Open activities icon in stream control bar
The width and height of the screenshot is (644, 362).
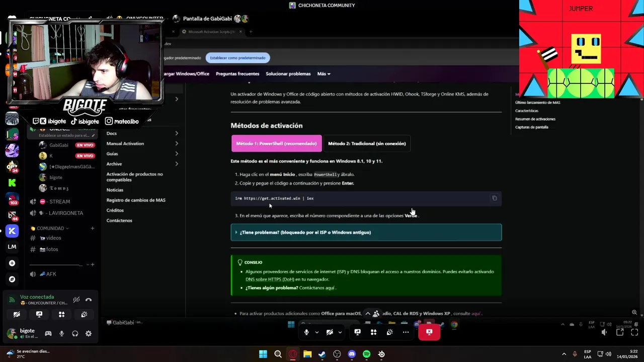pyautogui.click(x=373, y=332)
